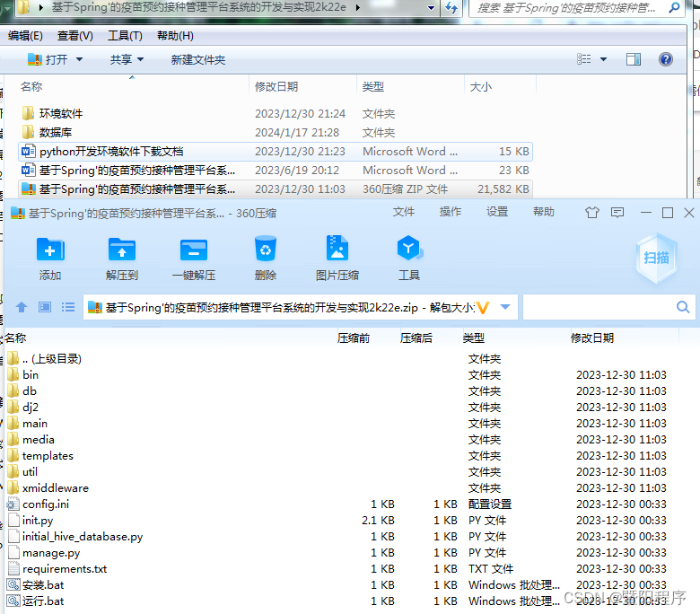Image resolution: width=700 pixels, height=614 pixels.
Task: Sort by 压缩前 column in 360压缩
Action: pos(354,338)
